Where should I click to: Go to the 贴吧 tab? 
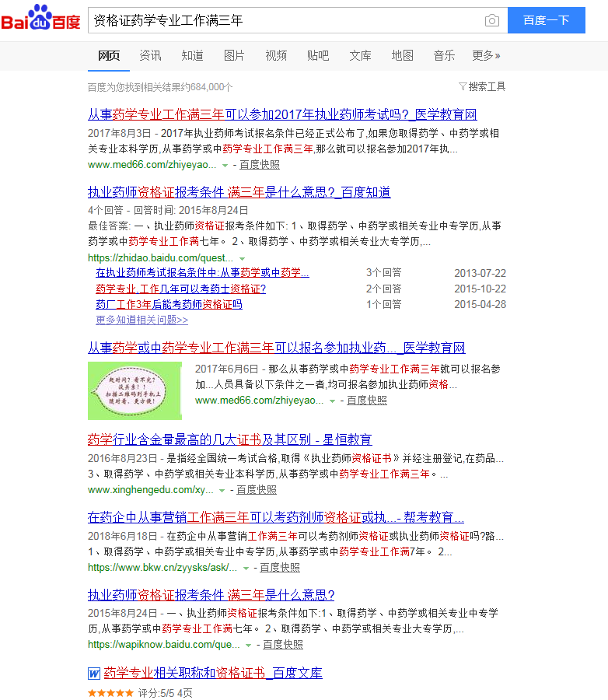pos(318,56)
